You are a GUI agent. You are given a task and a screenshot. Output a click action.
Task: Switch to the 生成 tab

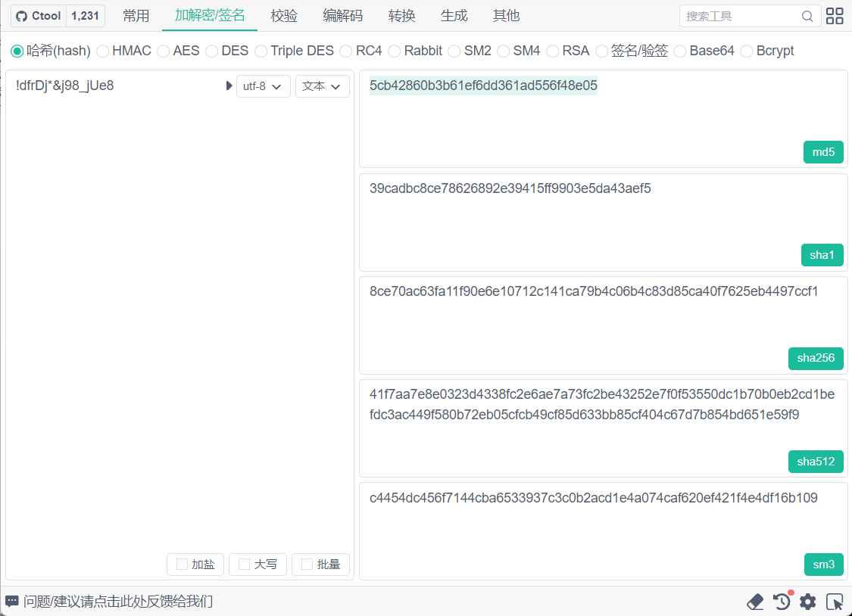454,16
